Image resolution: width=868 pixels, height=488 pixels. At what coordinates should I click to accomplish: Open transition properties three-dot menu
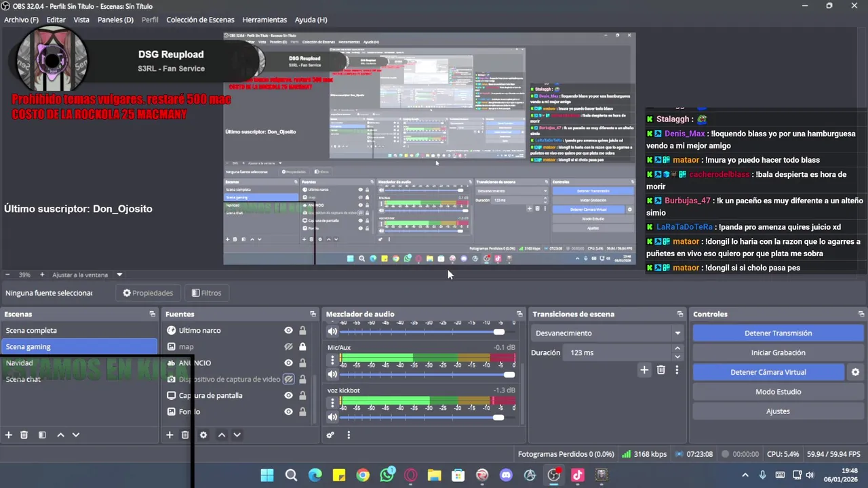(677, 369)
